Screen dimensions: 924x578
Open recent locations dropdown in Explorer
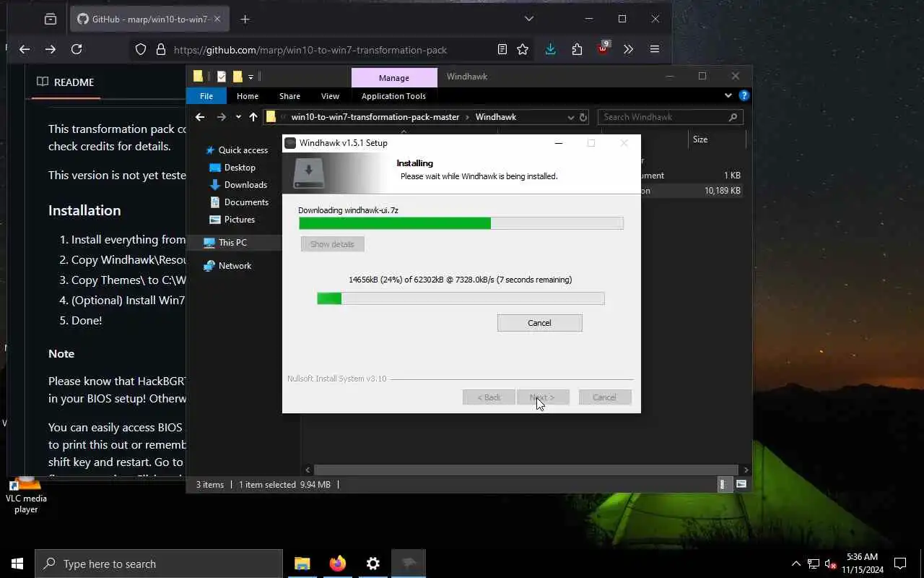tap(238, 117)
